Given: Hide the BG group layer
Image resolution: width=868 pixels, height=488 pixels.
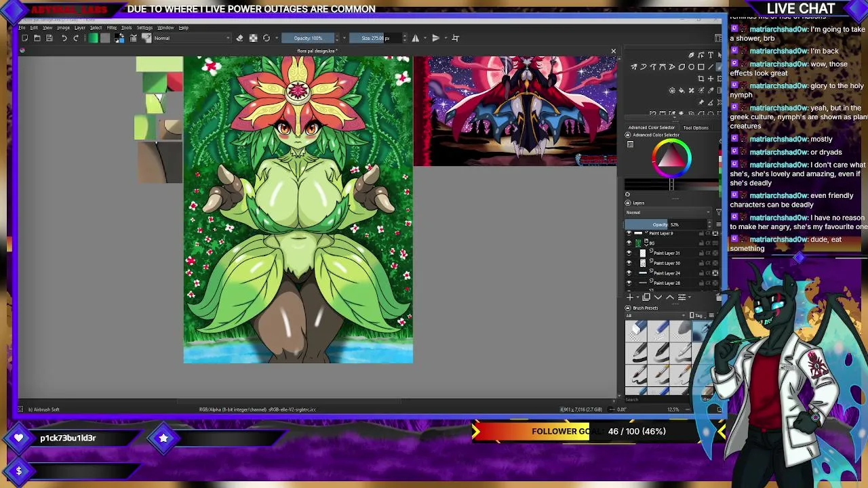Looking at the screenshot, I should tap(629, 243).
